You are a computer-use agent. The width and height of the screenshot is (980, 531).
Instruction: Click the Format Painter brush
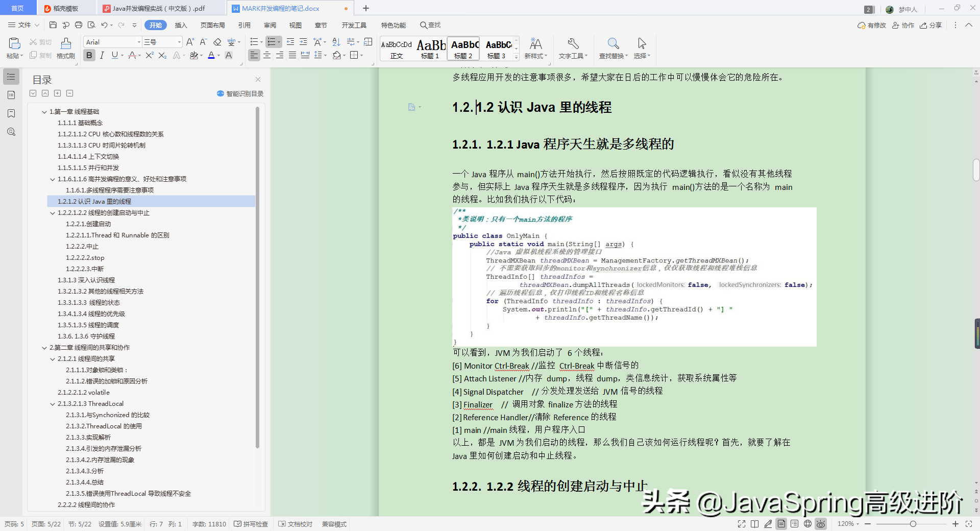pyautogui.click(x=66, y=43)
